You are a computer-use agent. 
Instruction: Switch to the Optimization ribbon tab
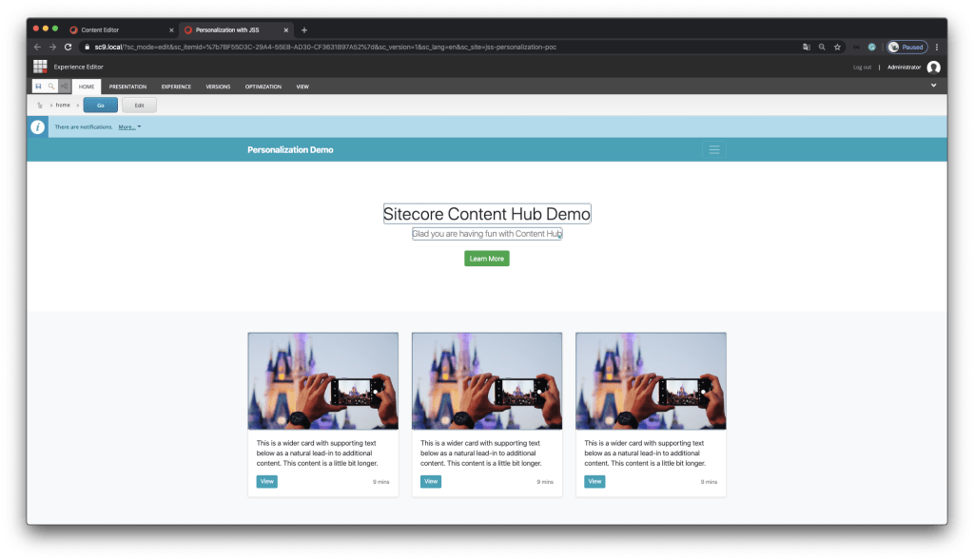click(x=263, y=87)
